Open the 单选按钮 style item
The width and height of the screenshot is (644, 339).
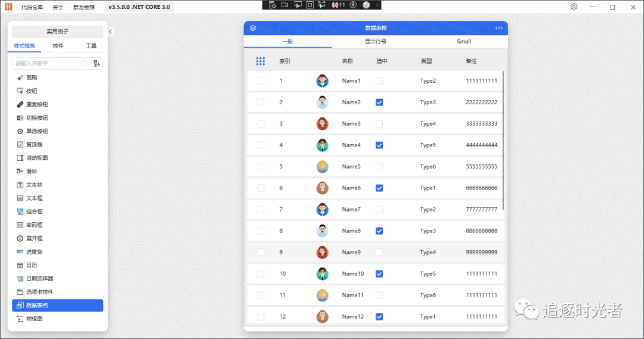[x=57, y=131]
